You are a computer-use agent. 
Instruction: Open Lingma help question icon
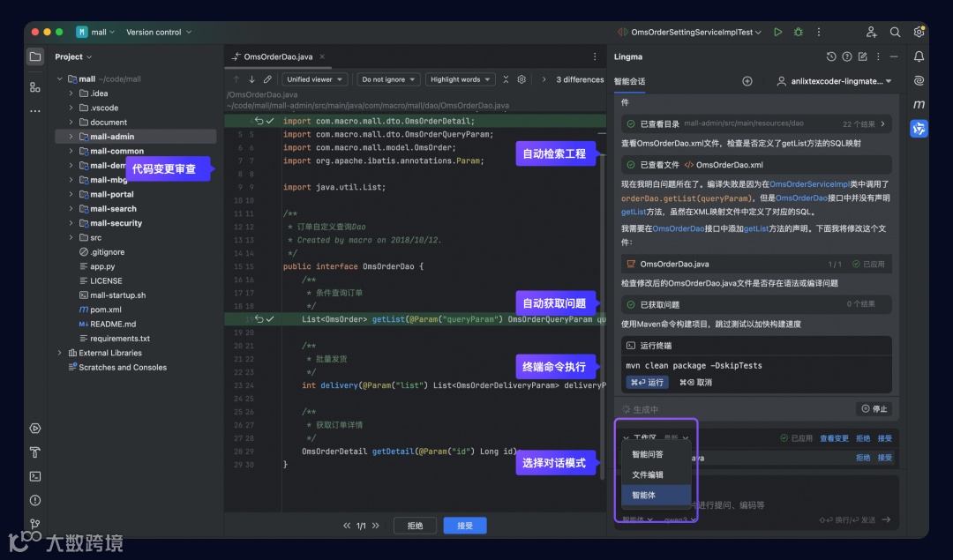click(846, 56)
